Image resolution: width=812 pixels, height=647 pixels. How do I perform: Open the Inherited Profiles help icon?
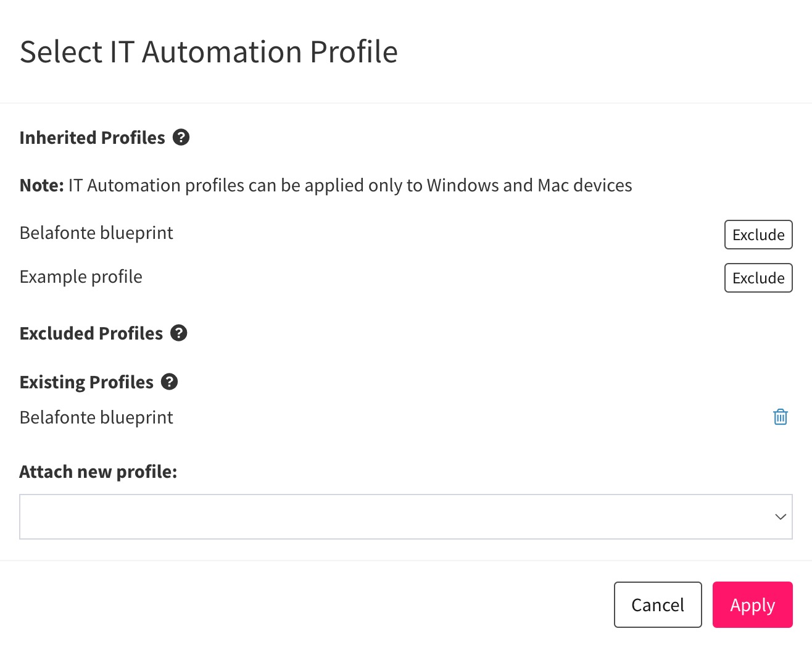point(181,138)
